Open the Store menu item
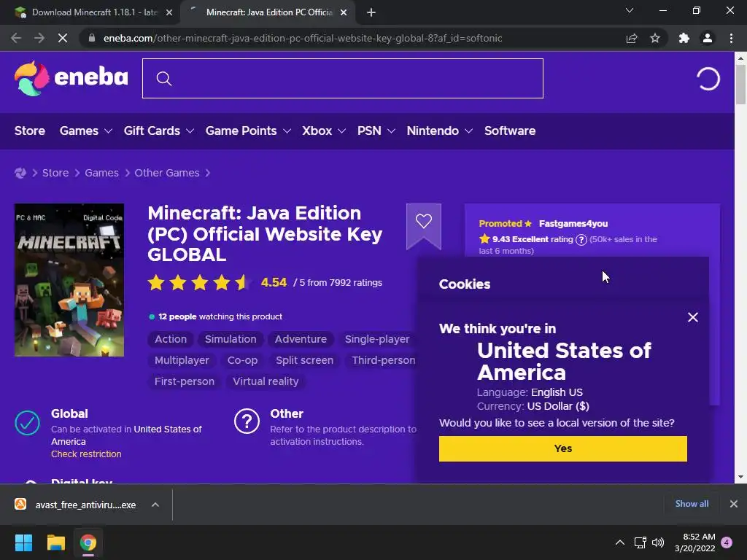 pos(29,131)
